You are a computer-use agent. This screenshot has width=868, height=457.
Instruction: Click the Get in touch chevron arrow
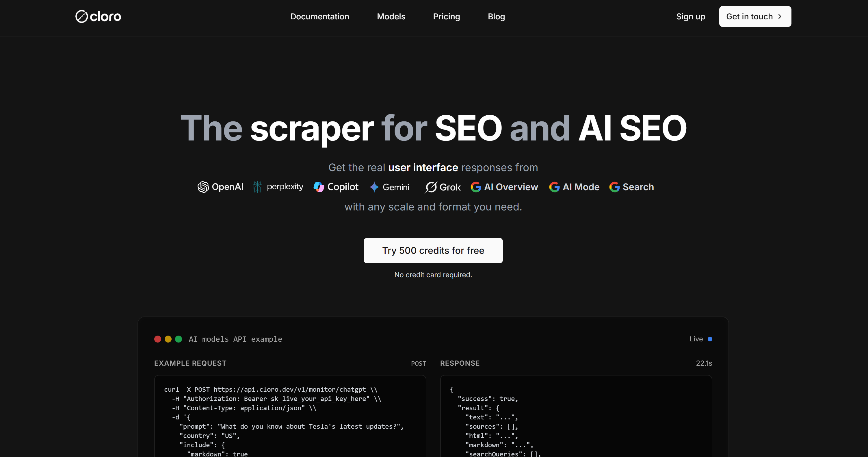(780, 16)
